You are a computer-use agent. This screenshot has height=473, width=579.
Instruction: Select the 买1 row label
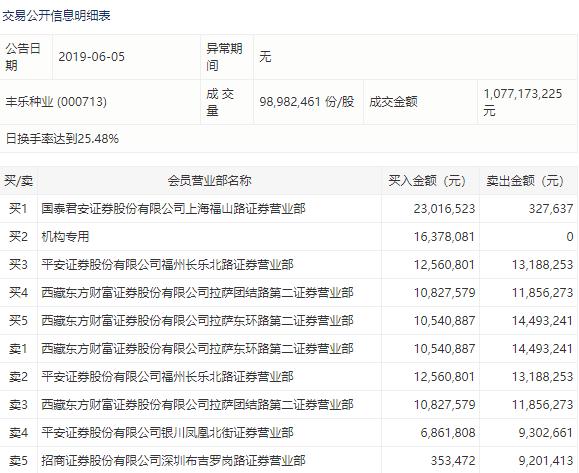point(18,209)
